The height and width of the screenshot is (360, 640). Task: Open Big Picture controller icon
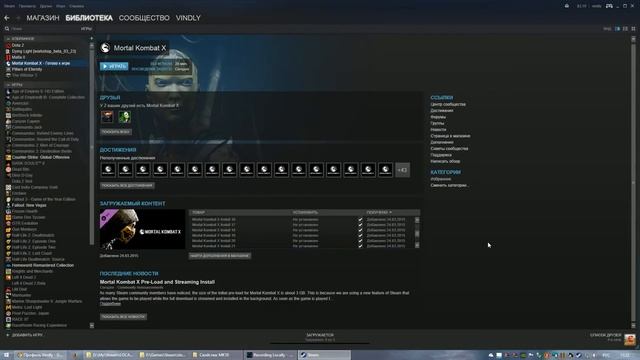[609, 6]
